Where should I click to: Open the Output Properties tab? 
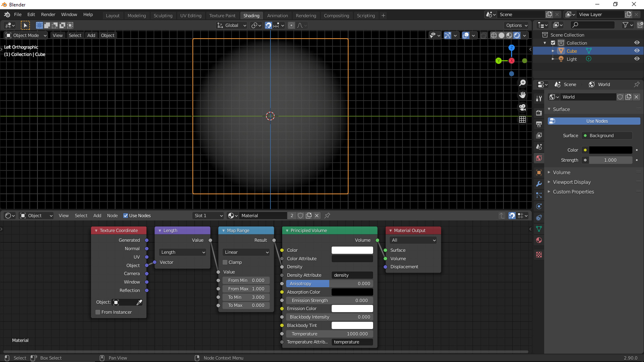[539, 124]
